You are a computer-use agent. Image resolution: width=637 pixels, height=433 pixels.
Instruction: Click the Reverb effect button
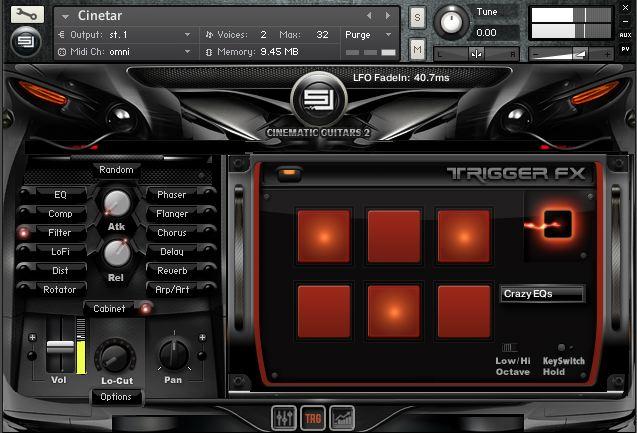[x=172, y=271]
